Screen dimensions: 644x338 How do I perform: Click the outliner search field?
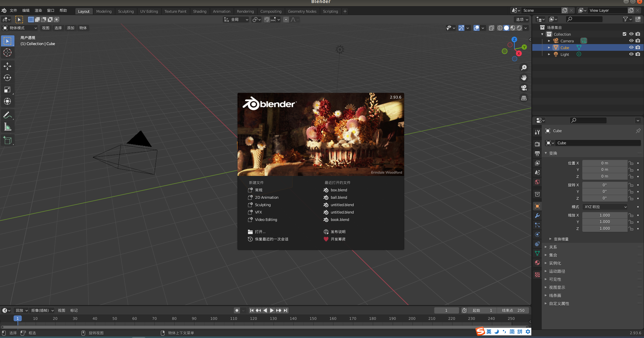click(x=584, y=19)
